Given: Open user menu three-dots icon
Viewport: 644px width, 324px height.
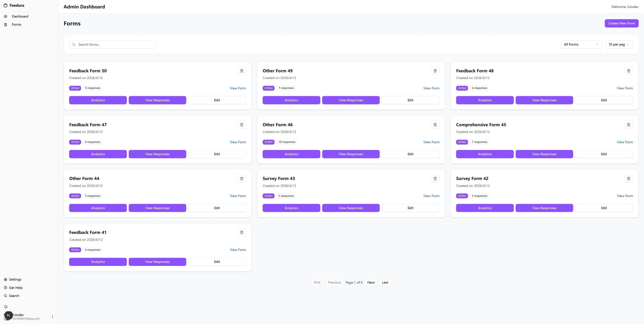Looking at the screenshot, I should (52, 317).
